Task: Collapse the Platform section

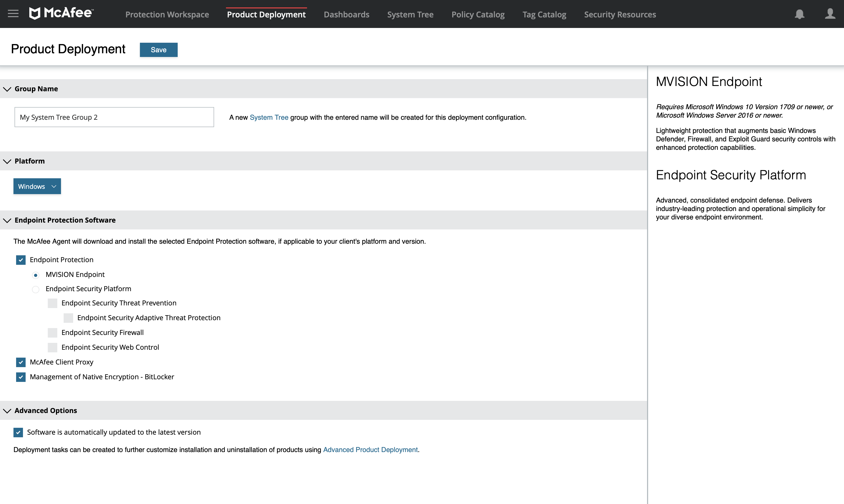Action: pyautogui.click(x=7, y=161)
